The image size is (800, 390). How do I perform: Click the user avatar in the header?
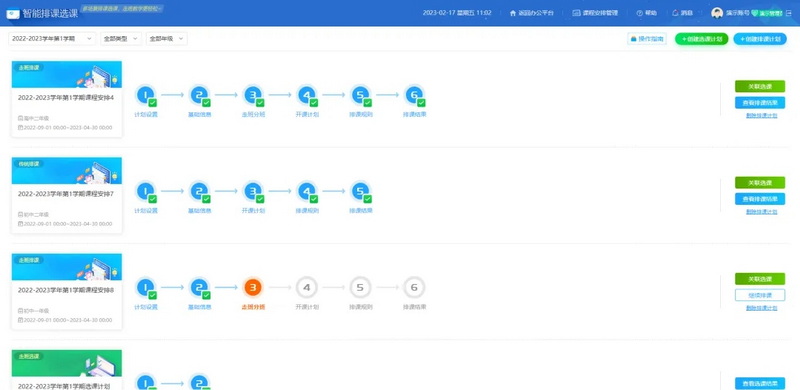click(x=717, y=13)
